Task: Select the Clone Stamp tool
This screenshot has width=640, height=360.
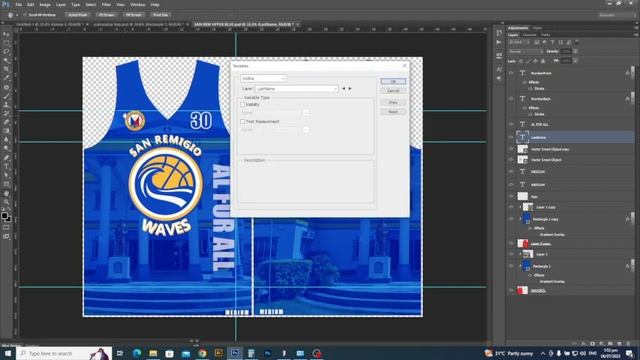Action: 6,105
